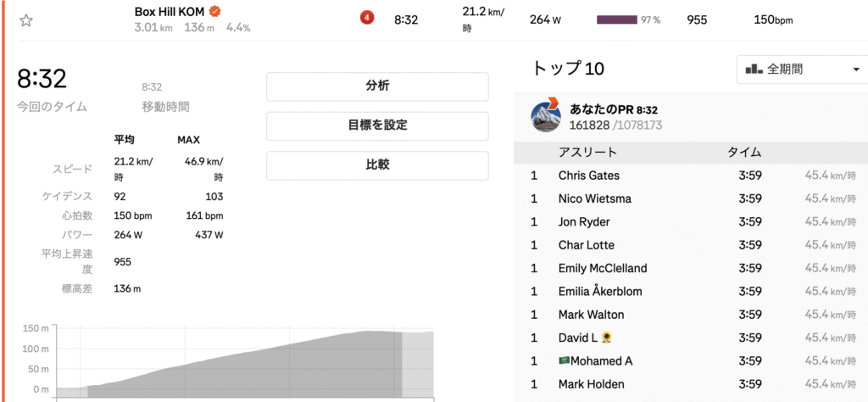Click Mark Holden's 3:59 time

click(748, 383)
